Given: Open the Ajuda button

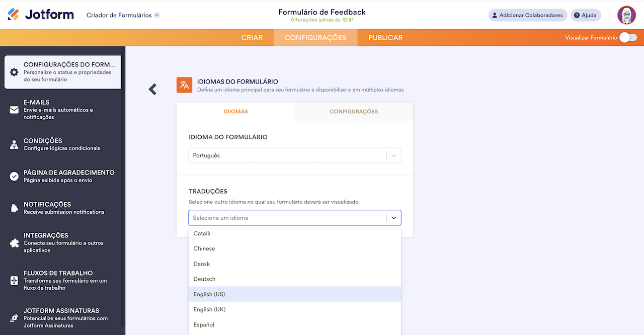Looking at the screenshot, I should pos(585,15).
